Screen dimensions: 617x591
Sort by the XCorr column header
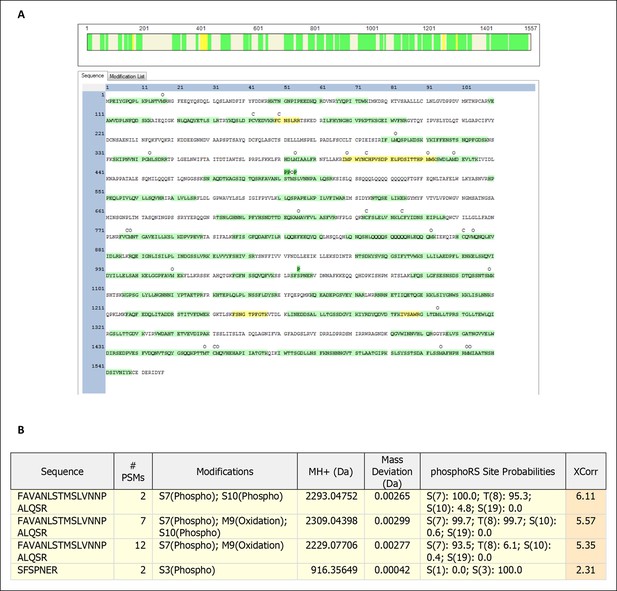coord(586,471)
